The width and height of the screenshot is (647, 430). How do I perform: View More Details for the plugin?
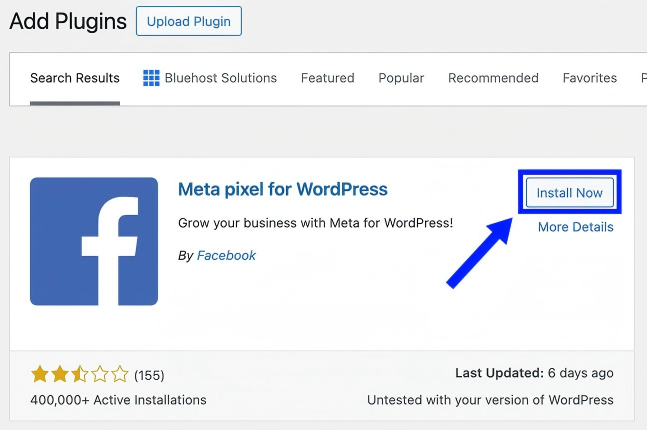(x=575, y=227)
